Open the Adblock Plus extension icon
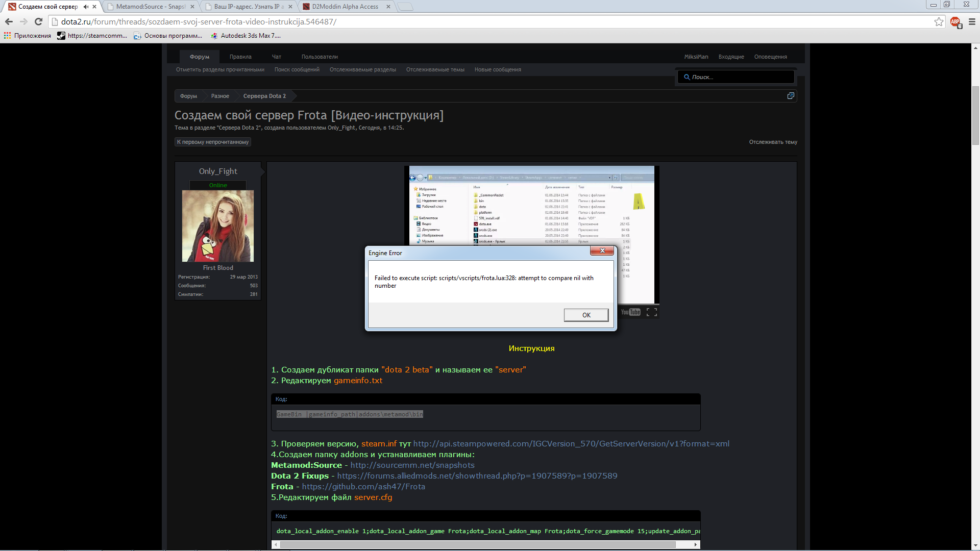Image resolution: width=980 pixels, height=551 pixels. pyautogui.click(x=955, y=21)
